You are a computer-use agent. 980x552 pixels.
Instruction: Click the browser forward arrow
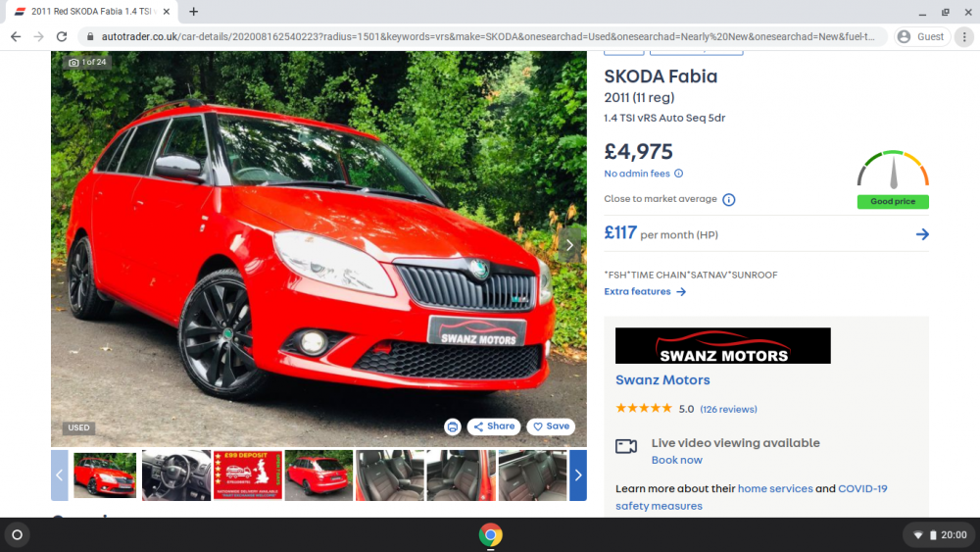tap(39, 37)
